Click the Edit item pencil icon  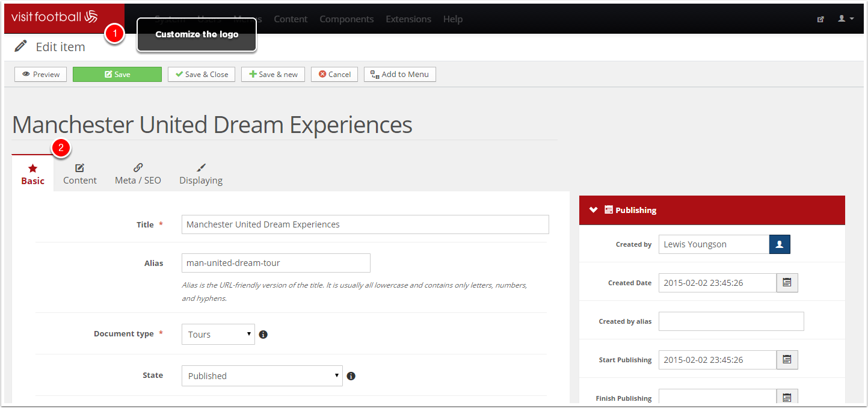21,46
